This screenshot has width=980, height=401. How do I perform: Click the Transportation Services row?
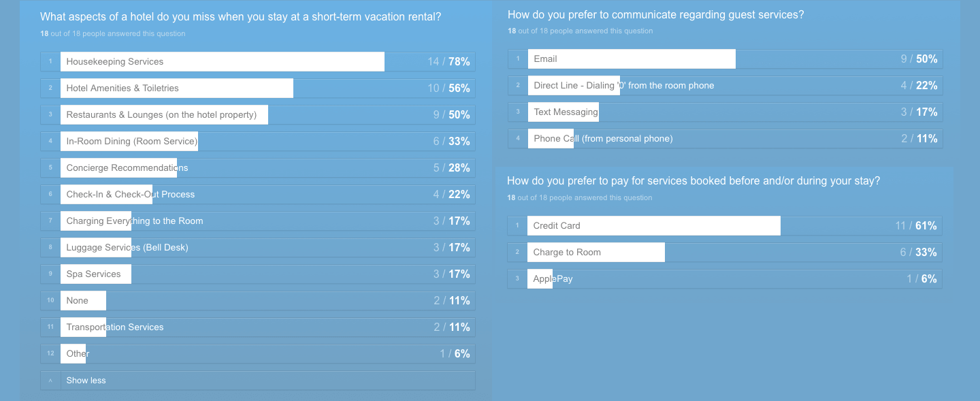258,327
